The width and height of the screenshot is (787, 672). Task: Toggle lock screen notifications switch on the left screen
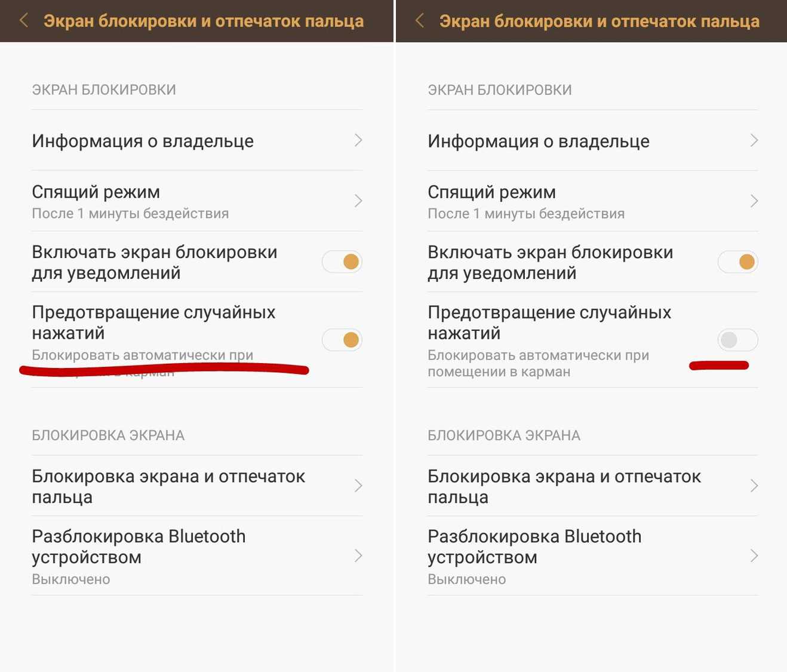pyautogui.click(x=342, y=262)
